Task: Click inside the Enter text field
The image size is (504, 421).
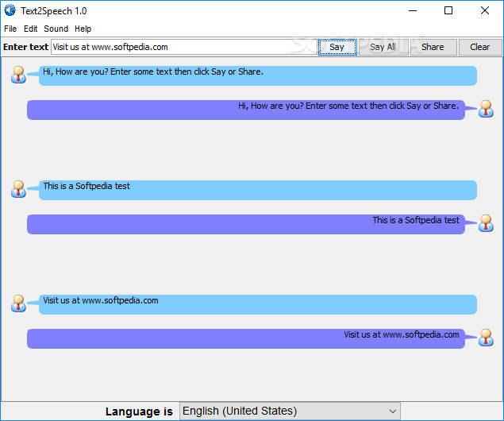Action: [x=184, y=48]
